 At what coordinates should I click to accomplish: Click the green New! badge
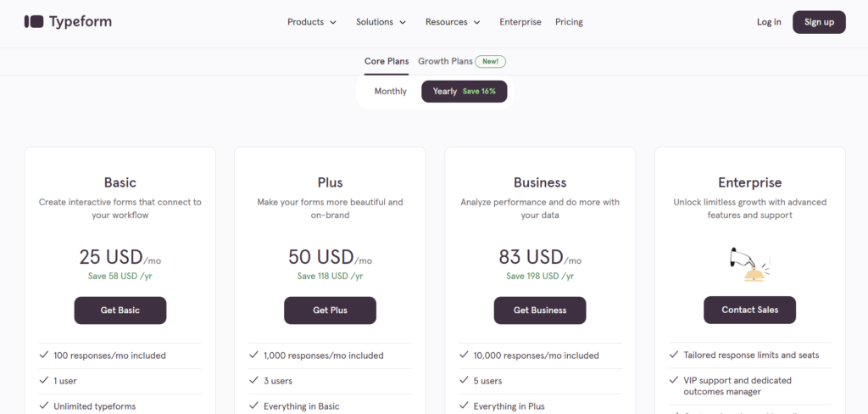(x=491, y=62)
